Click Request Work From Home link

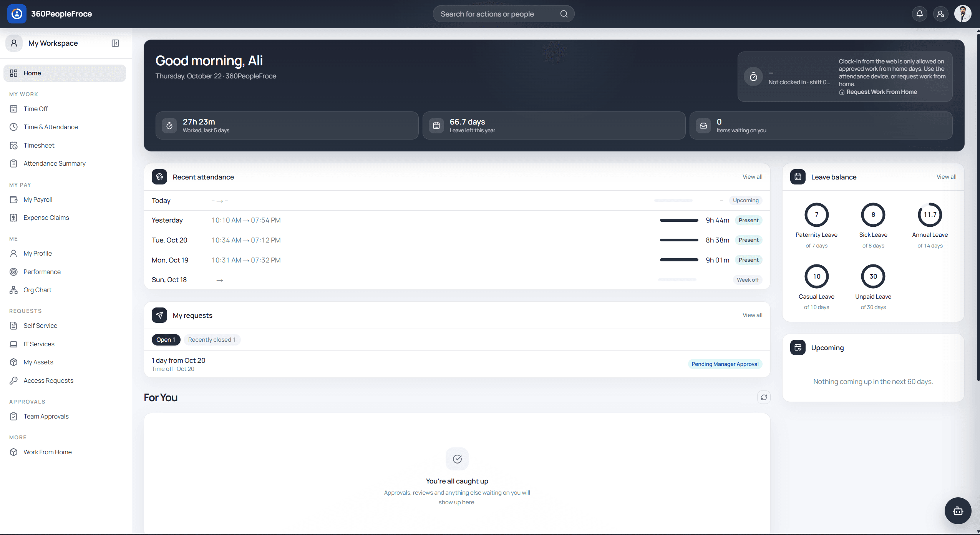881,92
